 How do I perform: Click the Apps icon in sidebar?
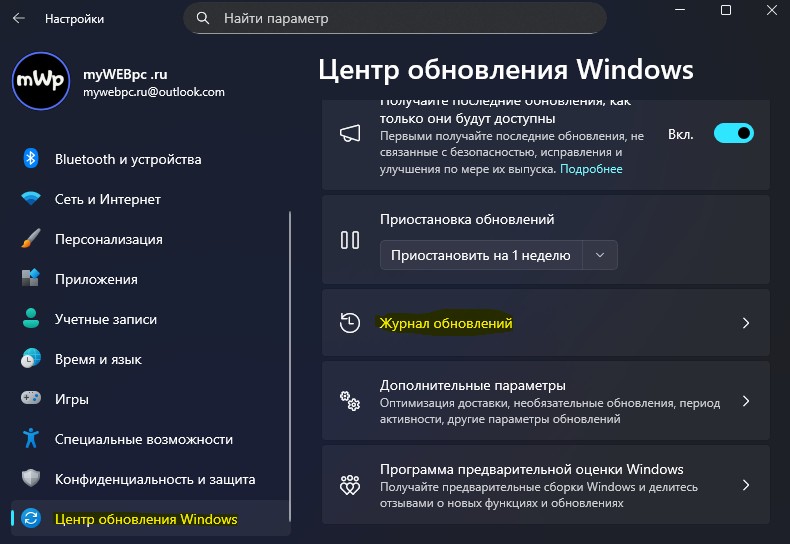(x=31, y=278)
